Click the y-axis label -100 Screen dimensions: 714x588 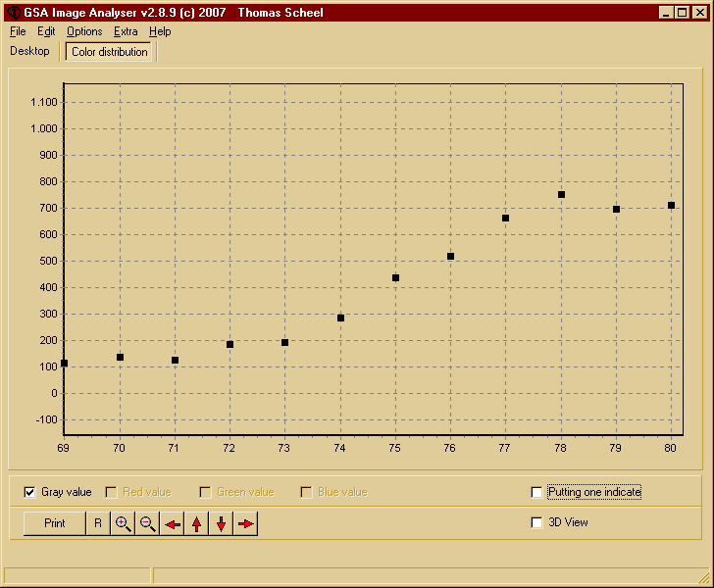point(46,419)
